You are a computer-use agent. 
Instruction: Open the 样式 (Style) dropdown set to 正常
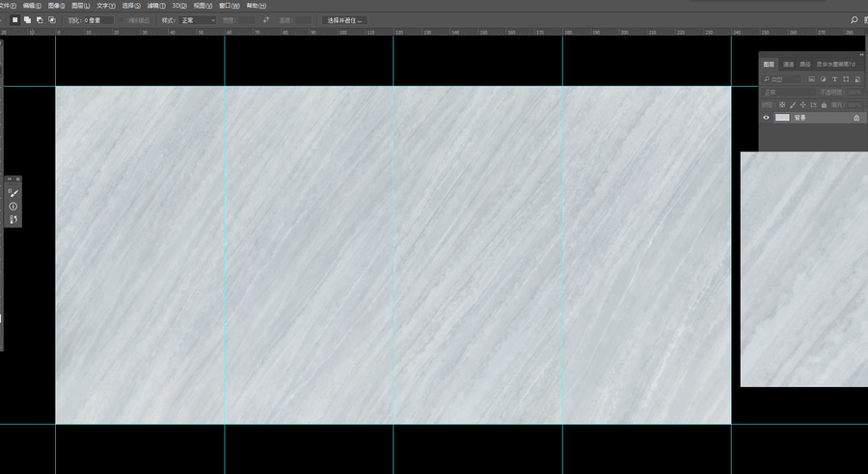click(x=197, y=20)
